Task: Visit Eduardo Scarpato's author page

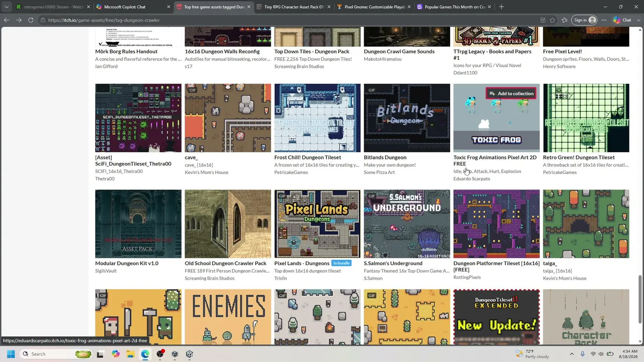Action: click(471, 179)
